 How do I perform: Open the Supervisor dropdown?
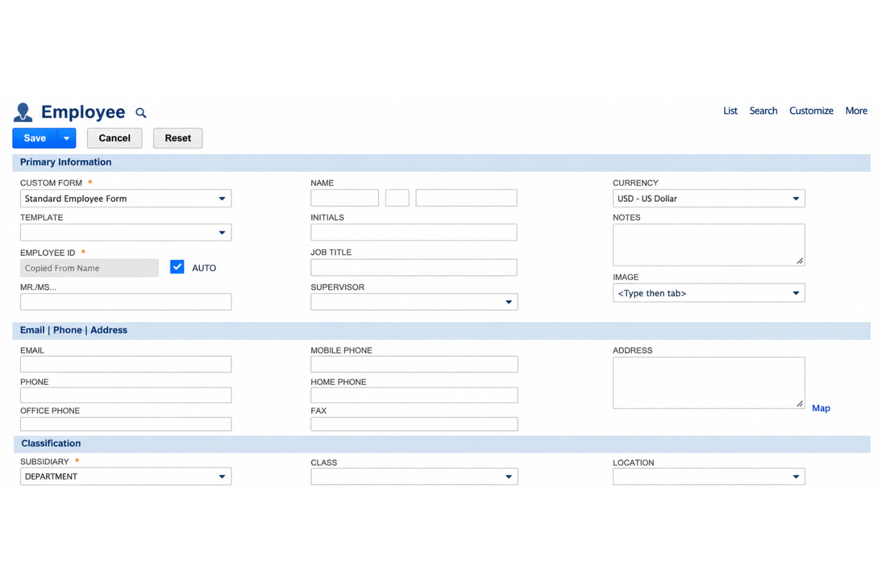click(x=414, y=302)
